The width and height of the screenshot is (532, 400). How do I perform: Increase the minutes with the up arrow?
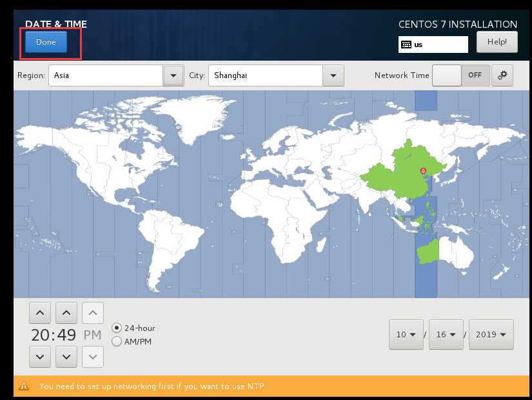coord(66,313)
